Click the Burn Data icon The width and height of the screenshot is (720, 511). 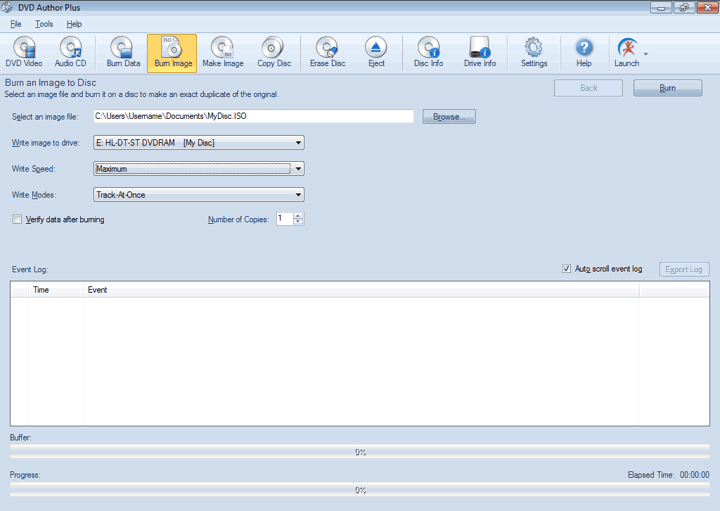(x=123, y=52)
